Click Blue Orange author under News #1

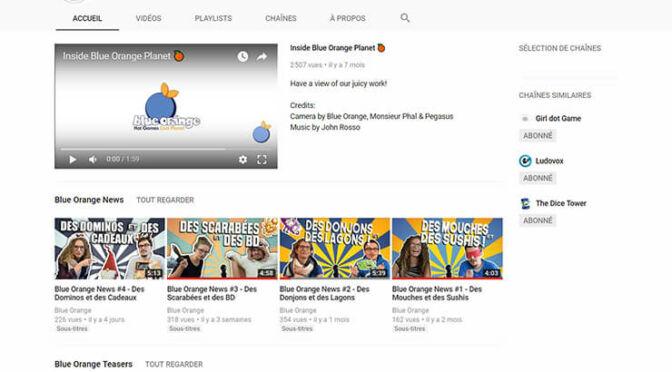pyautogui.click(x=410, y=310)
